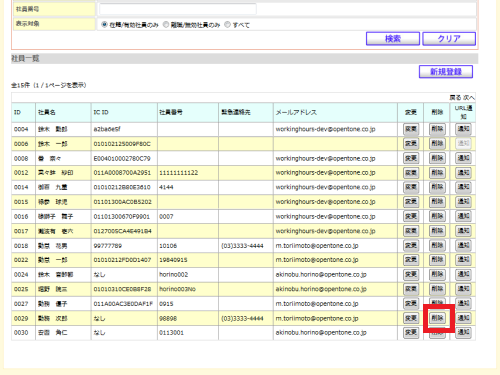Click 削除 button for employee 0014

pyautogui.click(x=437, y=187)
